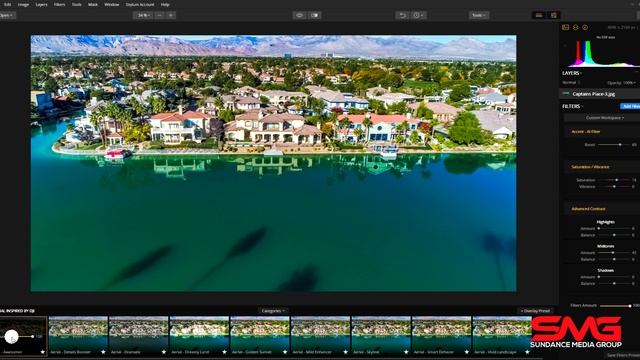Open the Image menu

tap(23, 4)
